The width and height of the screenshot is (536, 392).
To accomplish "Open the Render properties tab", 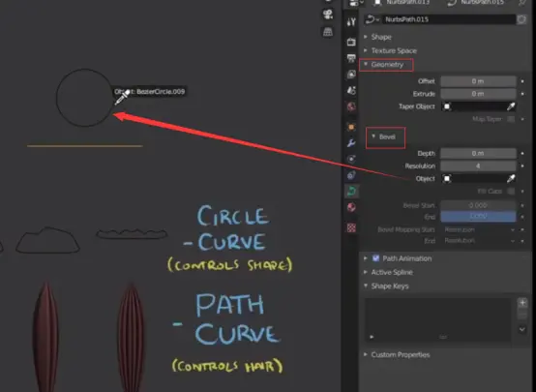I will [351, 42].
